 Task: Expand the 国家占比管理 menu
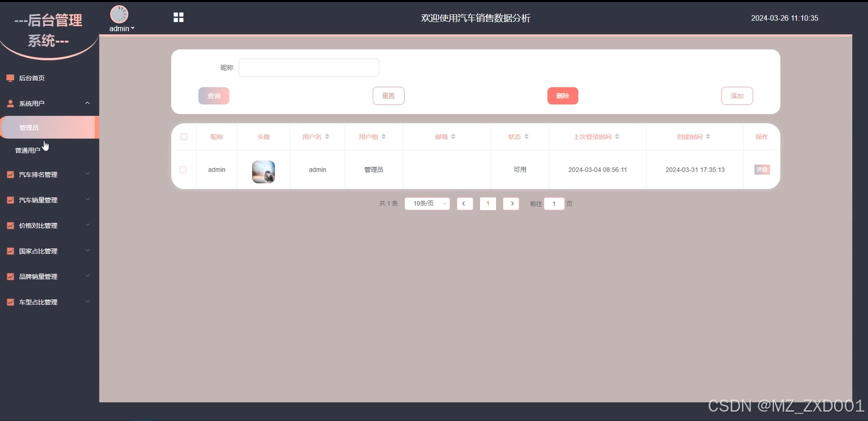(87, 251)
